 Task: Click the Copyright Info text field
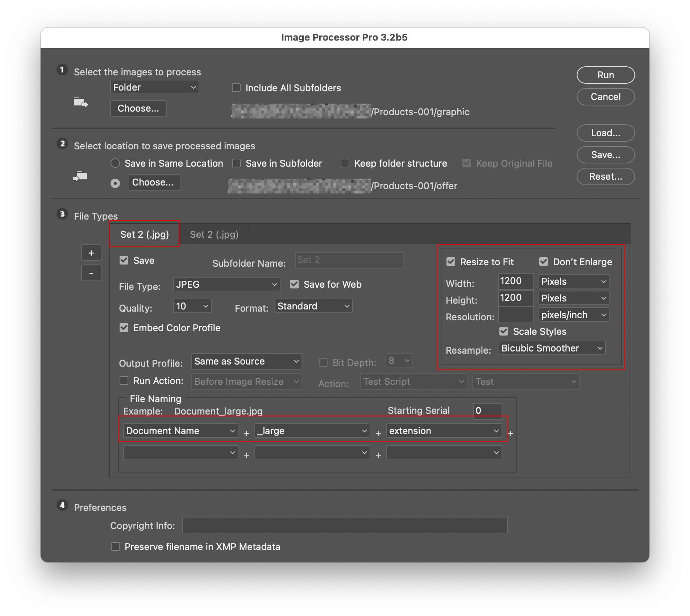coord(345,525)
